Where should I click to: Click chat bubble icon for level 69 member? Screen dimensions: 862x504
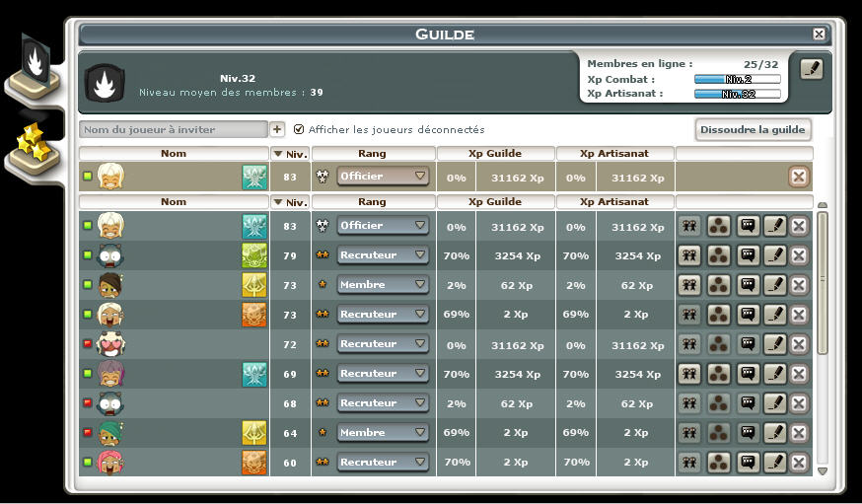tap(748, 374)
